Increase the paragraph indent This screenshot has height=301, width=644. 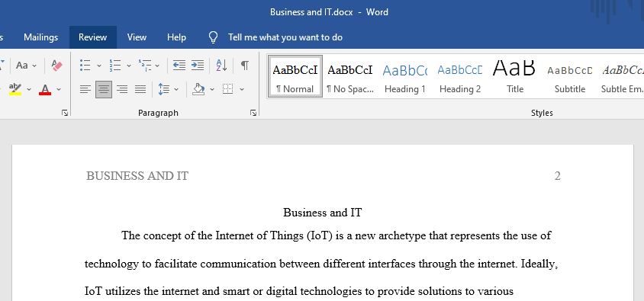pyautogui.click(x=198, y=66)
